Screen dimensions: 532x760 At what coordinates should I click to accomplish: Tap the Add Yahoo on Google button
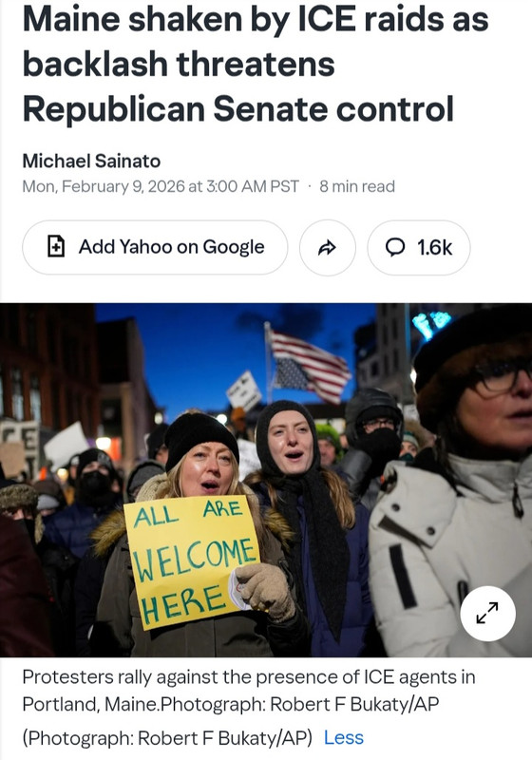click(155, 247)
